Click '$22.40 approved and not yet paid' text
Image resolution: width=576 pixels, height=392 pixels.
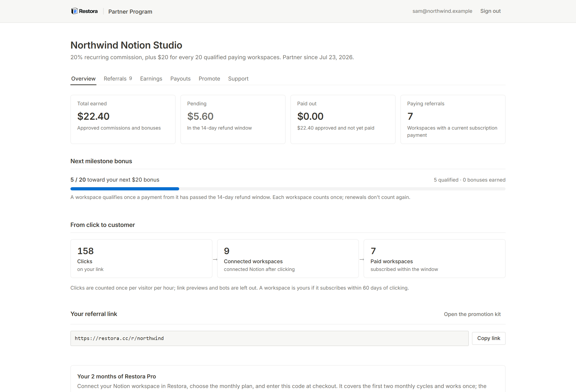pos(335,128)
